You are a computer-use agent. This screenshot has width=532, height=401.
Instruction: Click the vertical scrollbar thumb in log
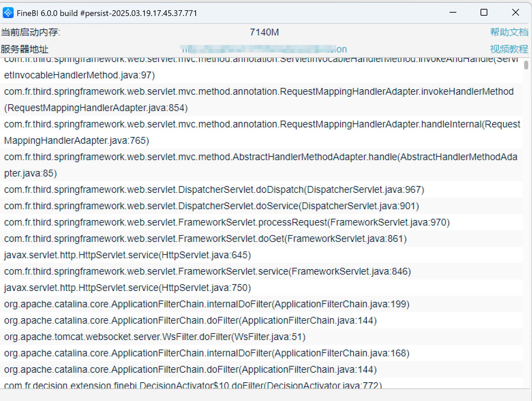pos(526,65)
